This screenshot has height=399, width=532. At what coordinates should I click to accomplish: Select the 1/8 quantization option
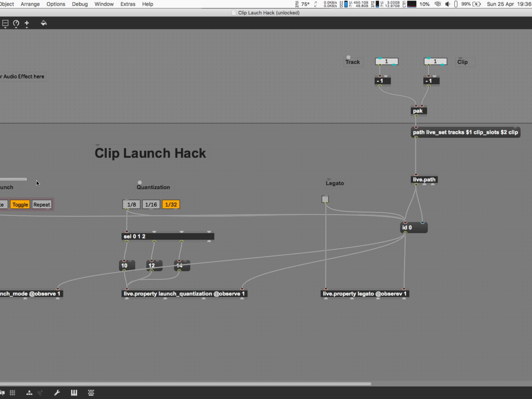pyautogui.click(x=131, y=204)
